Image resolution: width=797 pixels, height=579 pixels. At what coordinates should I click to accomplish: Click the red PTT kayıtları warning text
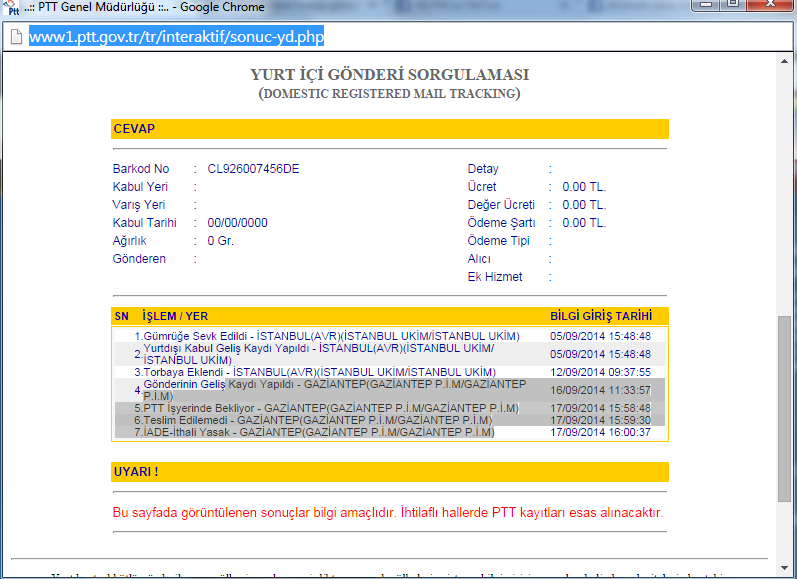388,512
